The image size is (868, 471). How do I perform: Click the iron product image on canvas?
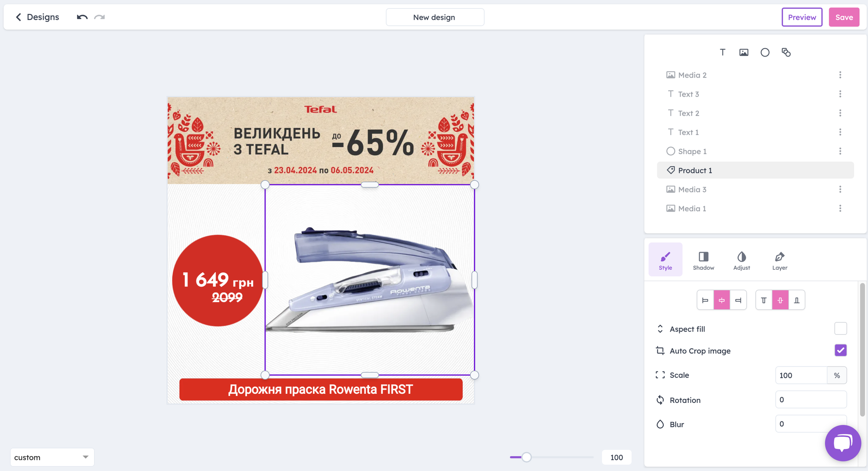coord(370,280)
